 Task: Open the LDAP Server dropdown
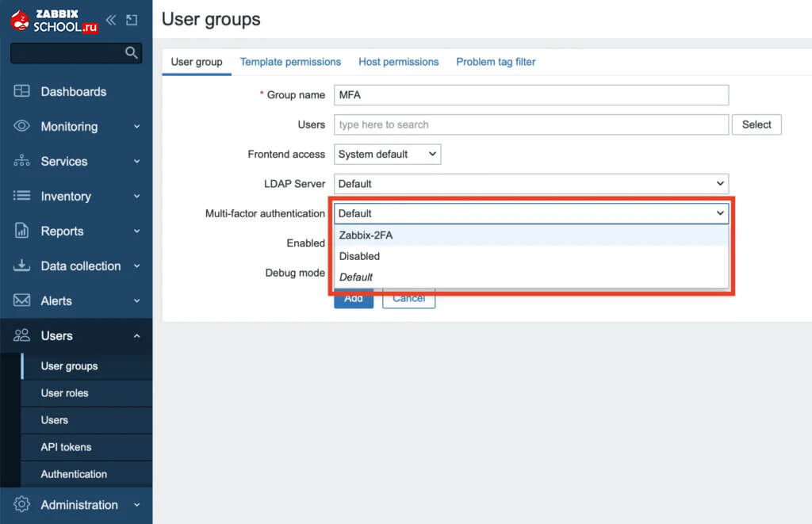coord(531,184)
